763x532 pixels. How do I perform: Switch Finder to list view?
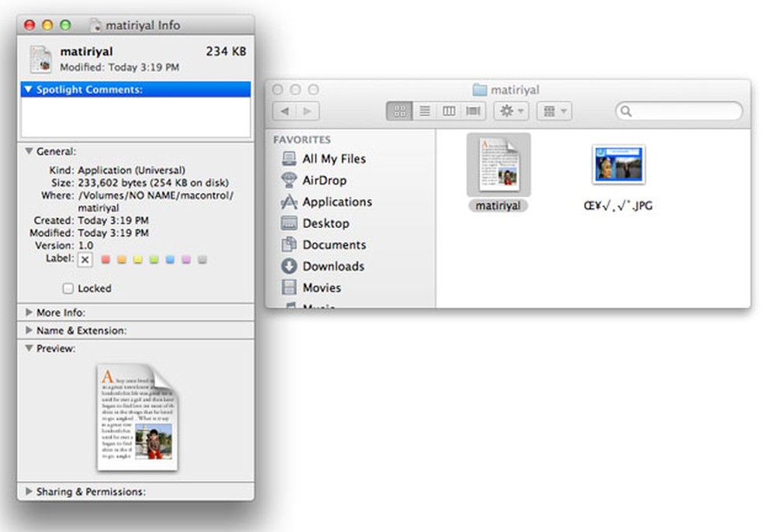(x=425, y=111)
